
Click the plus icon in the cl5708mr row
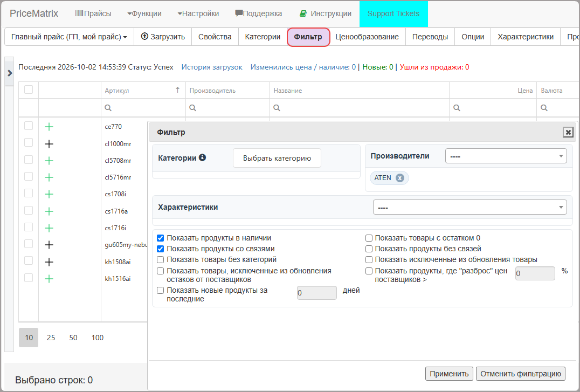click(x=49, y=161)
